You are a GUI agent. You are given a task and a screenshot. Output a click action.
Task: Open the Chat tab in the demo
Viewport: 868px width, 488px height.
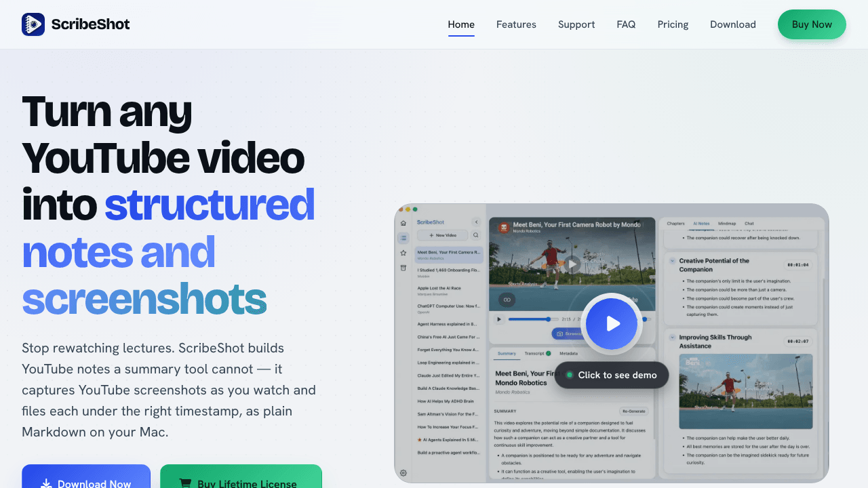point(749,224)
